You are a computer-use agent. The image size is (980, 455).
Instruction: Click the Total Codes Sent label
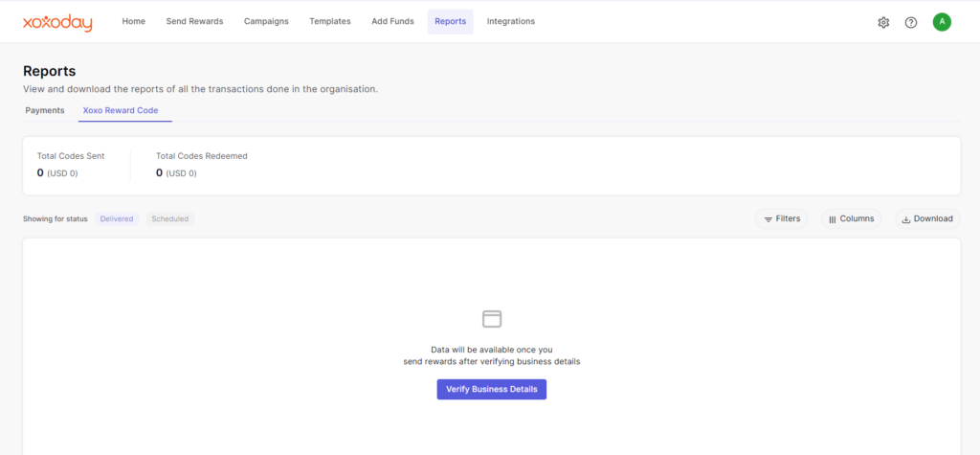tap(71, 156)
